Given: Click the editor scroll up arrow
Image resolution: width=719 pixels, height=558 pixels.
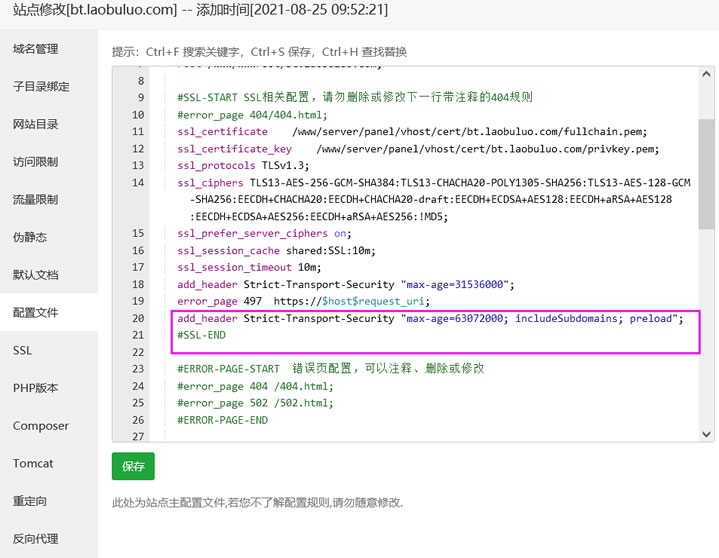Looking at the screenshot, I should point(706,74).
